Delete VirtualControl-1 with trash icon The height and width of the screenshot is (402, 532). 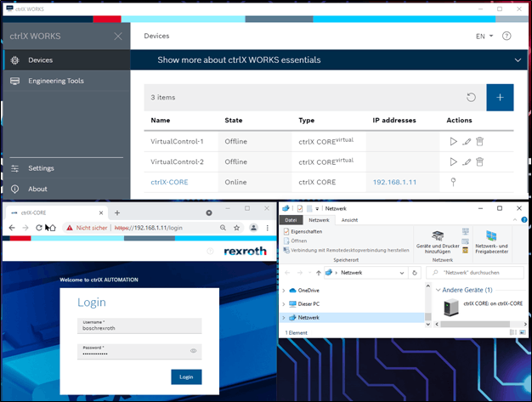pos(479,141)
